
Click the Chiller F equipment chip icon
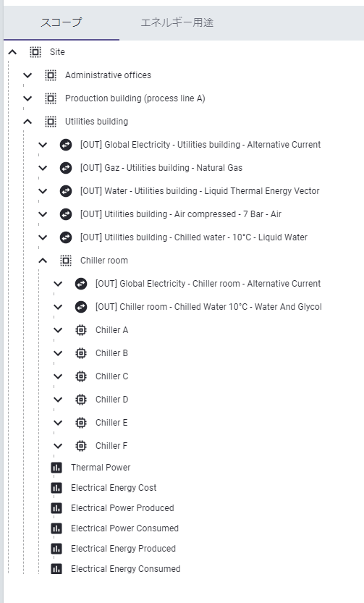(81, 446)
